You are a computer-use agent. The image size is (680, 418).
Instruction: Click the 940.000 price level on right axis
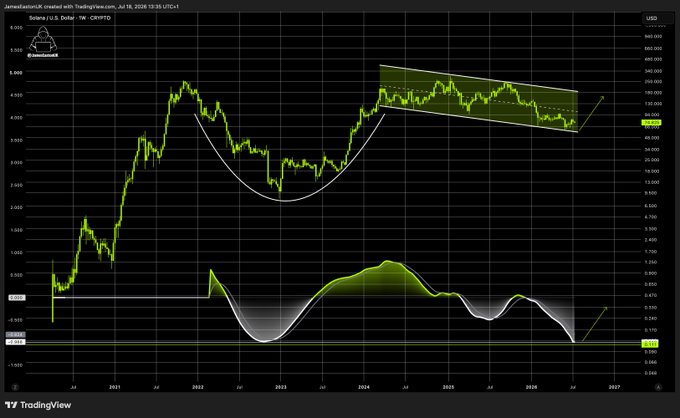tap(653, 37)
